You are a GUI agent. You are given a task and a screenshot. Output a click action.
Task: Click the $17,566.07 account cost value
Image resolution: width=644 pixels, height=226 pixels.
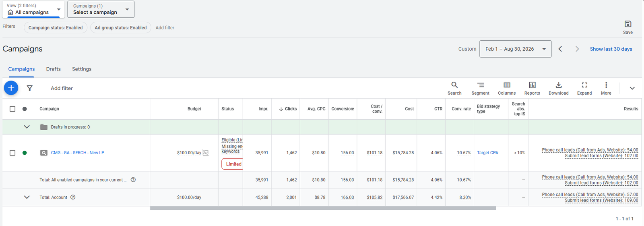pos(403,197)
